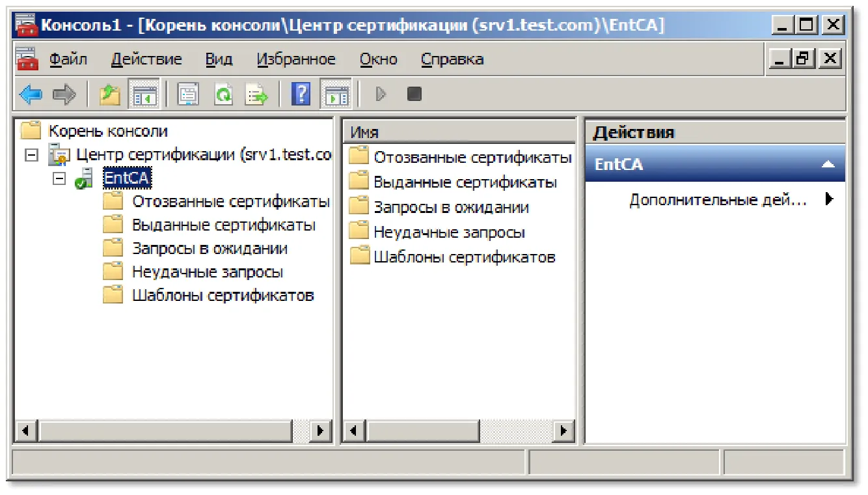868x495 pixels.
Task: Open Help with the blue question-mark icon
Action: [x=301, y=95]
